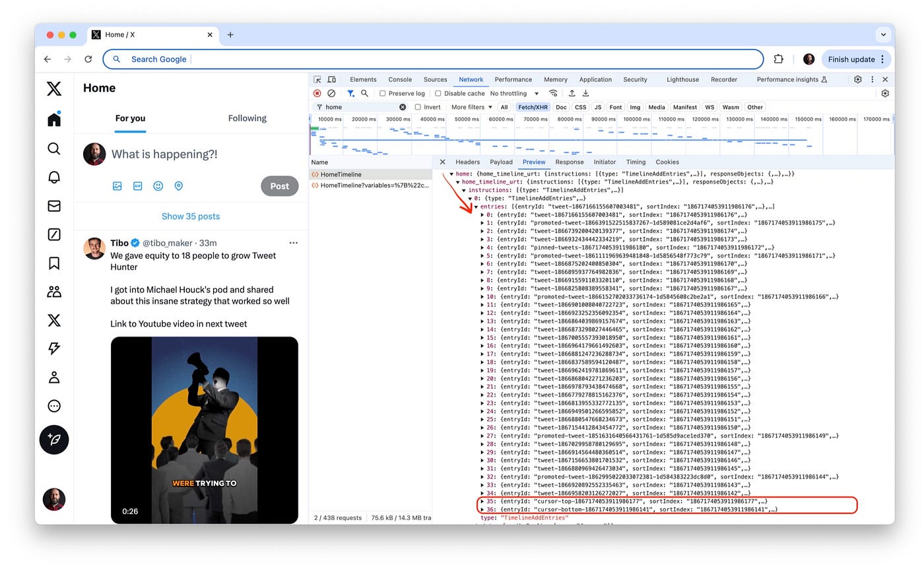The width and height of the screenshot is (924, 565).
Task: Collapse the home root object
Action: tap(452, 174)
